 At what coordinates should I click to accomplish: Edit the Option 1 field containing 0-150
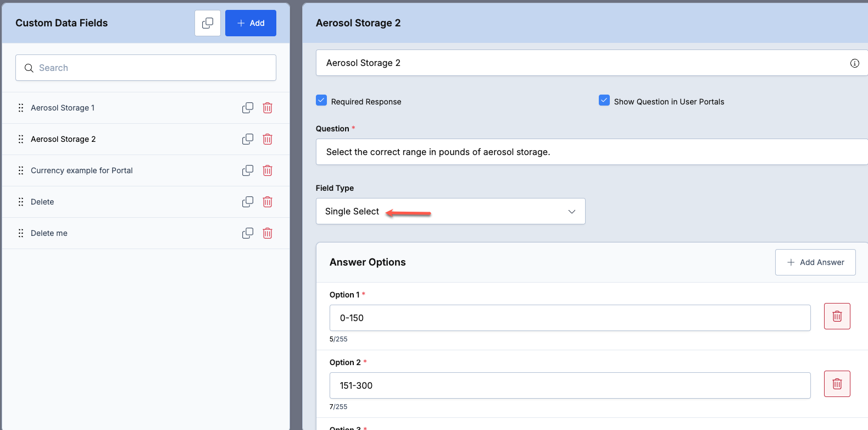point(570,318)
